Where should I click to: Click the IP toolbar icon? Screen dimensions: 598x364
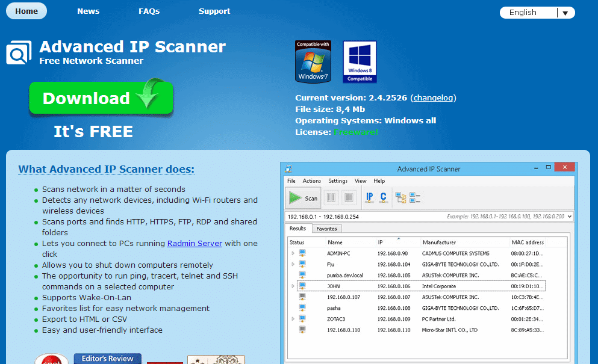coord(369,197)
